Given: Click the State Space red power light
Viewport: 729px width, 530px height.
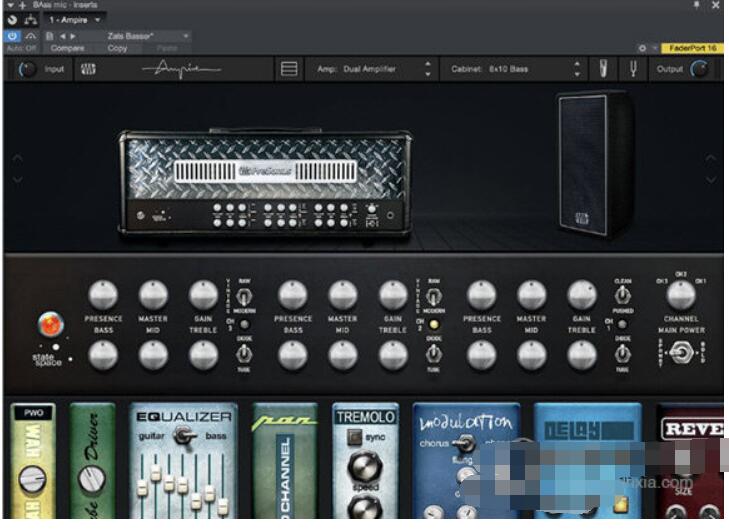Looking at the screenshot, I should (x=49, y=325).
